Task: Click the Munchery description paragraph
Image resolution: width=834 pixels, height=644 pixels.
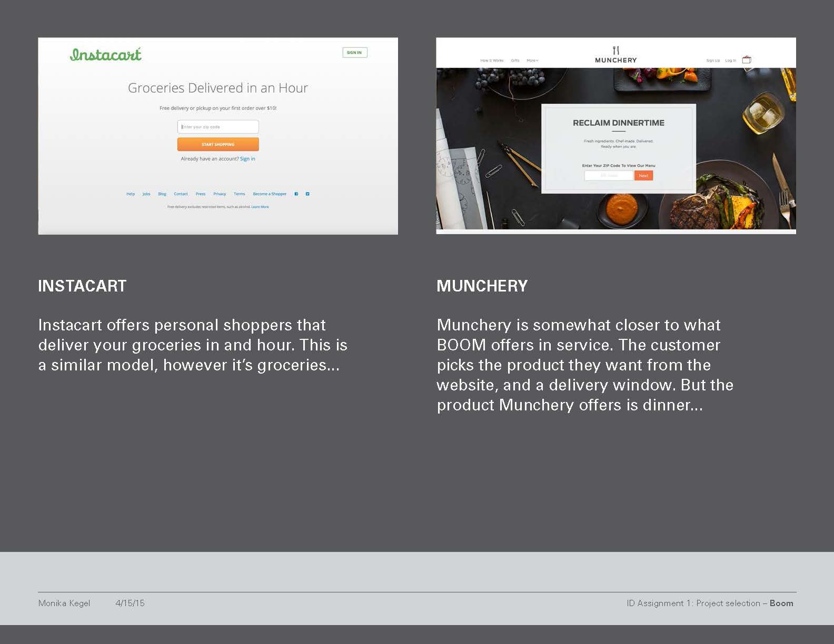Action: (585, 365)
